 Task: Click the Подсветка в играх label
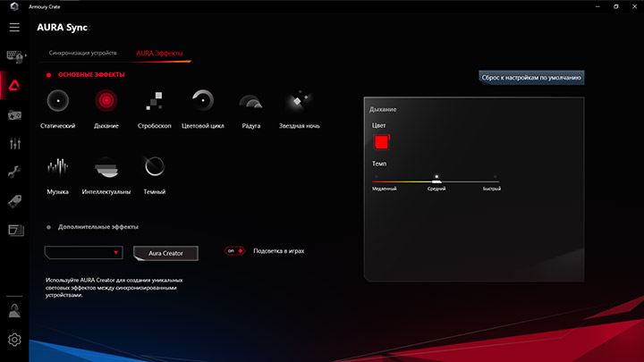[x=278, y=251]
